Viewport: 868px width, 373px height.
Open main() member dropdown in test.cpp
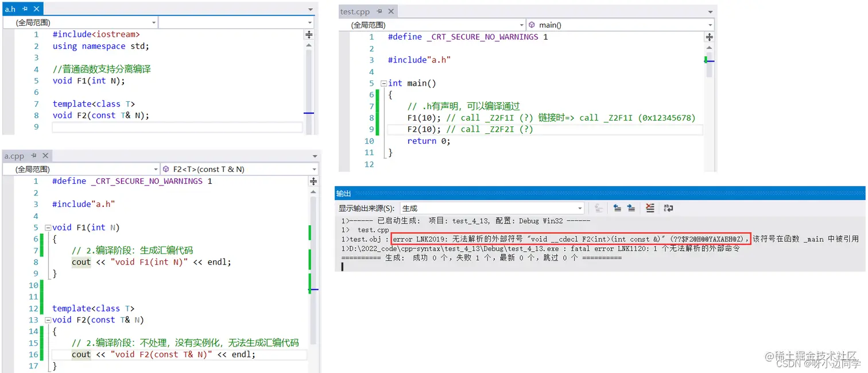(x=620, y=25)
